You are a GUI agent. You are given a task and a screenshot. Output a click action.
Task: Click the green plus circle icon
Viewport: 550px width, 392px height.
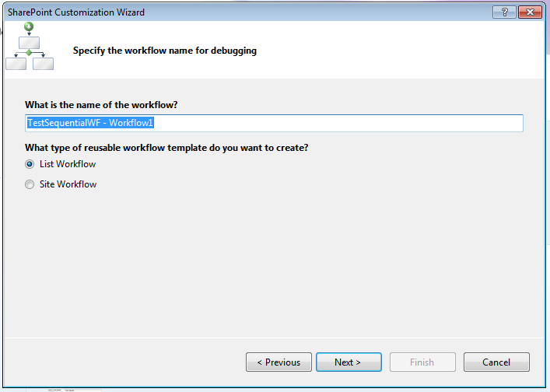tap(29, 26)
